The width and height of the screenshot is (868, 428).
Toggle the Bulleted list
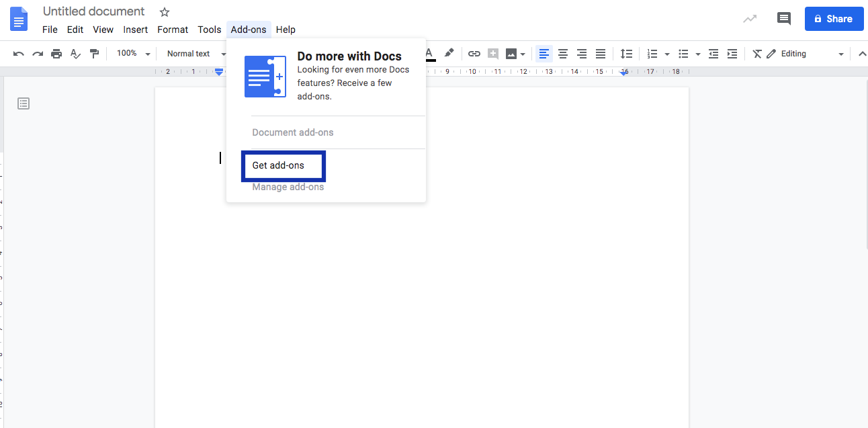pyautogui.click(x=683, y=54)
